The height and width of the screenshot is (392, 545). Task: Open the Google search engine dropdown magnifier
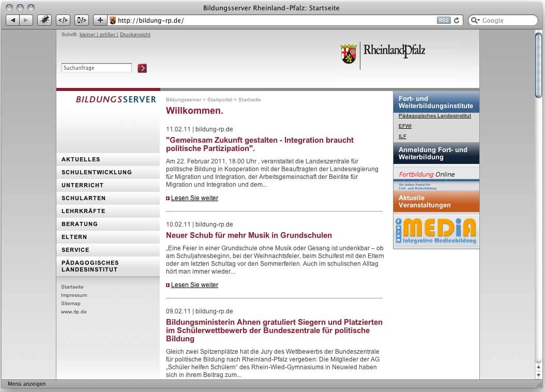475,21
